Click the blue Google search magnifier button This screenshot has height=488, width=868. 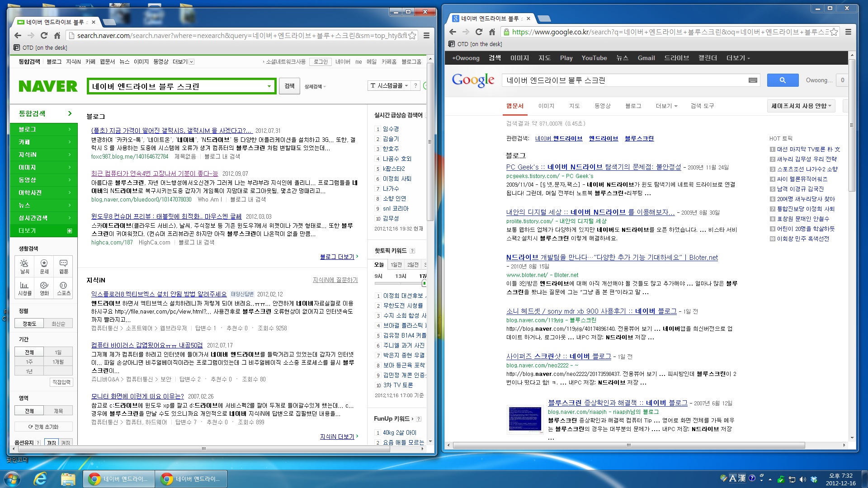tap(783, 80)
